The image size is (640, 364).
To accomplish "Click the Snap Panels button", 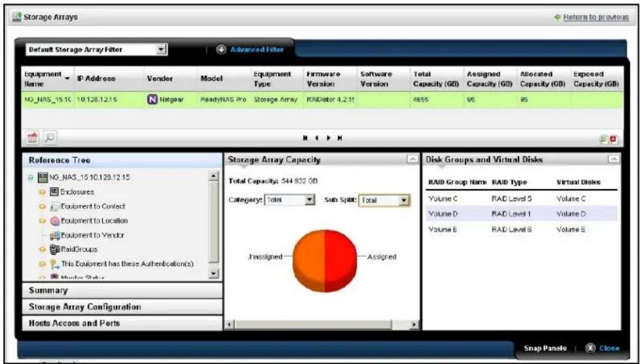I will (545, 348).
